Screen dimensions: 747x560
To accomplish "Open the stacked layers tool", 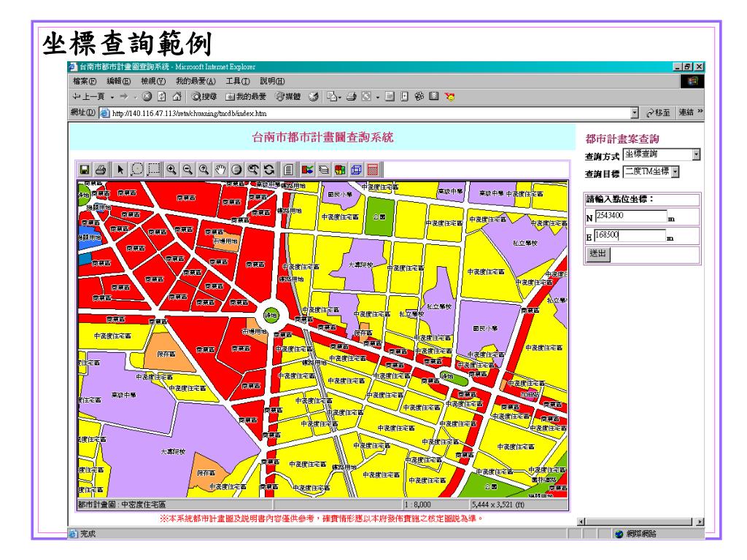I will [x=324, y=170].
